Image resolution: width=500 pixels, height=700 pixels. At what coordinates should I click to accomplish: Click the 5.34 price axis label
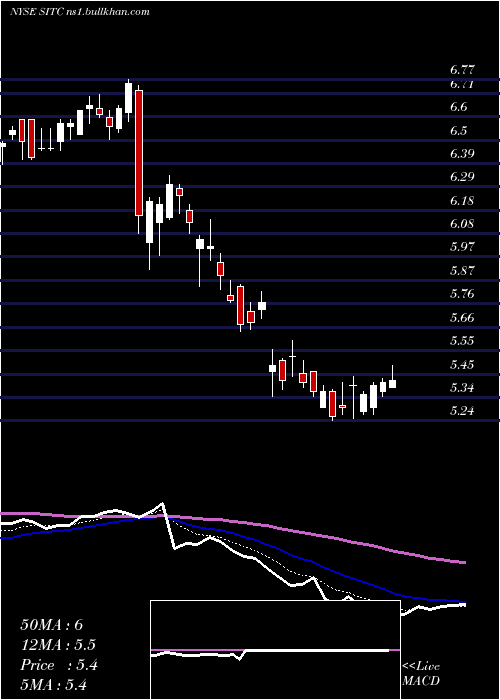[x=462, y=388]
